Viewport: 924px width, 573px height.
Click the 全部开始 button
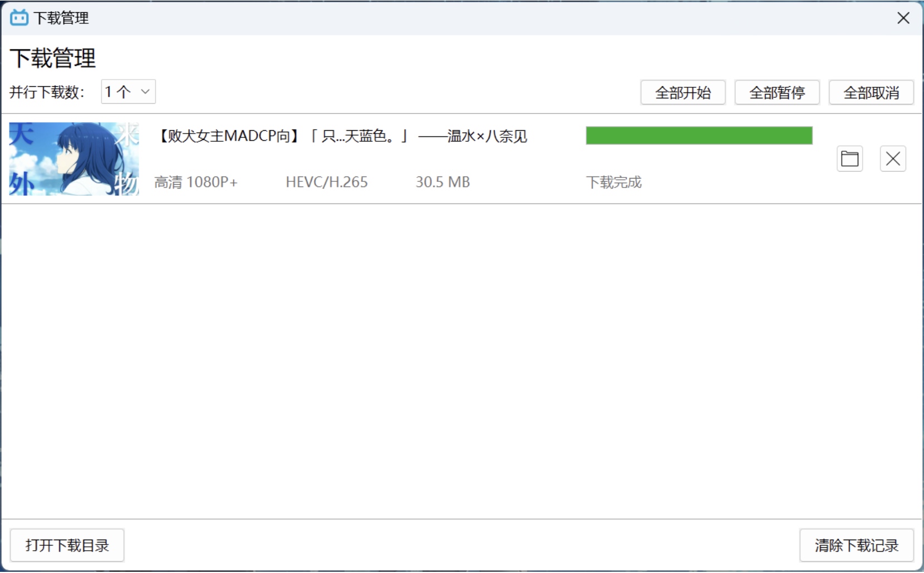tap(682, 92)
